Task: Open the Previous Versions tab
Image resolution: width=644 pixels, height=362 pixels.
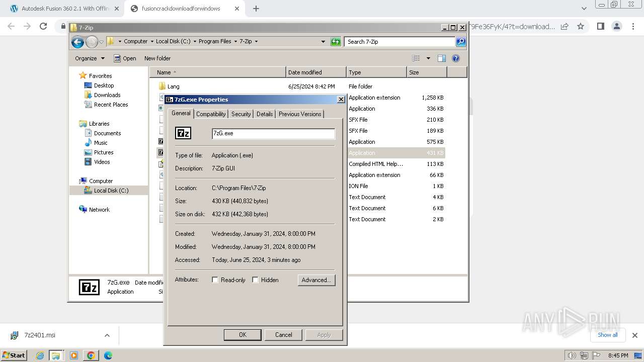Action: point(300,114)
